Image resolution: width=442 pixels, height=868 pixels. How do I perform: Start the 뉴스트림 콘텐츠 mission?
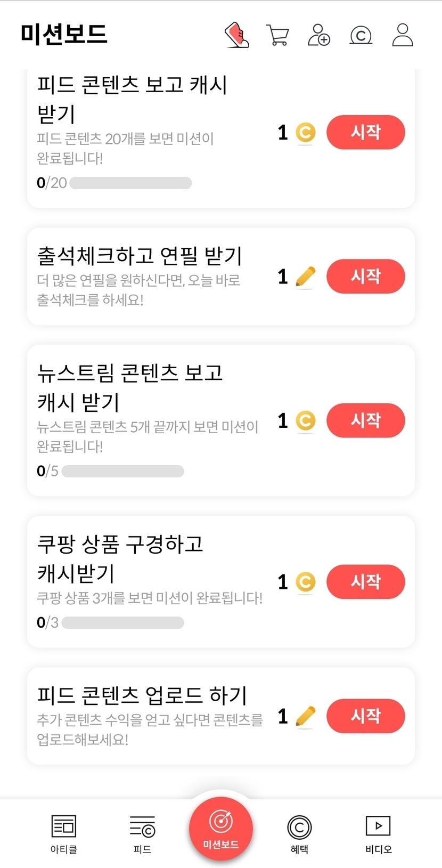[x=365, y=420]
